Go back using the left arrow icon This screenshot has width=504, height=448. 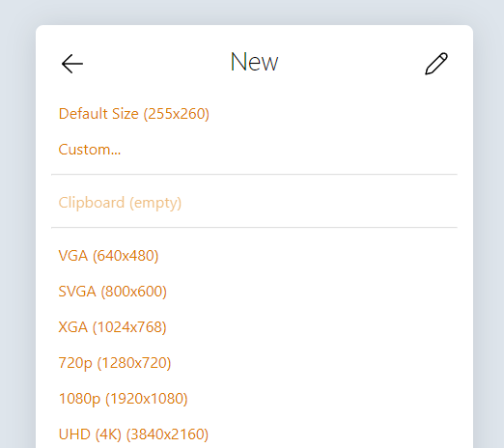[72, 64]
